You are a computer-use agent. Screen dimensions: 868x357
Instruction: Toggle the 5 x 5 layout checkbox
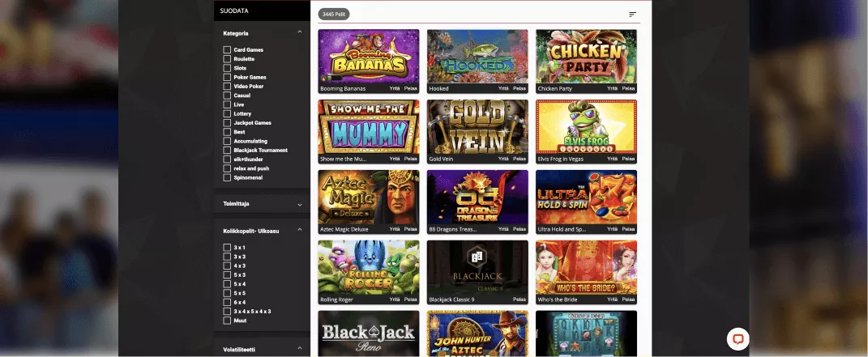tap(227, 293)
